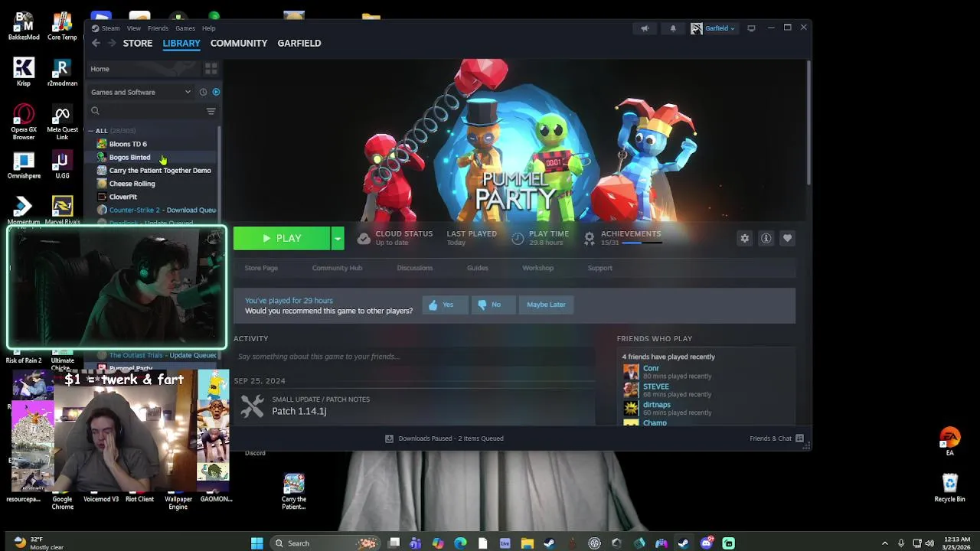Collapse the ALL games category

91,131
